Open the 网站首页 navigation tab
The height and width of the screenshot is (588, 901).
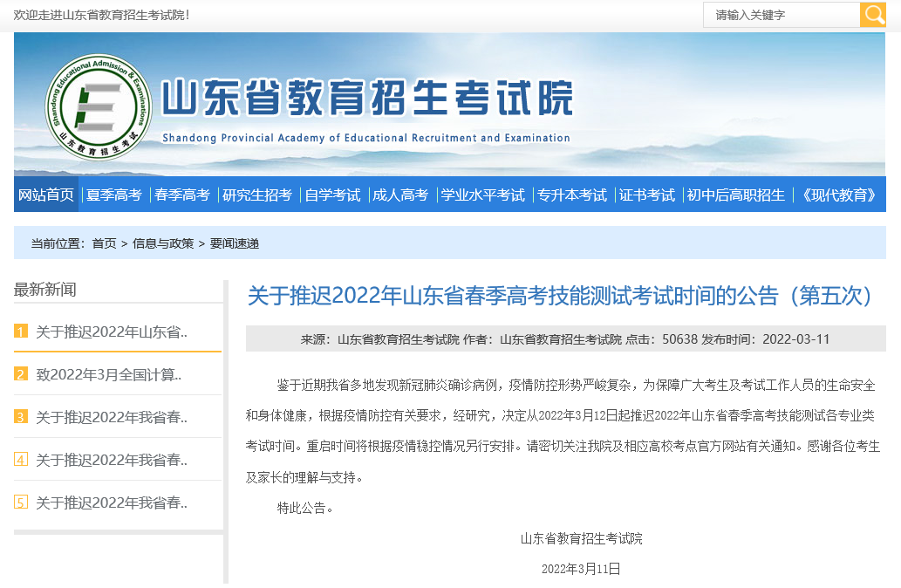(46, 195)
